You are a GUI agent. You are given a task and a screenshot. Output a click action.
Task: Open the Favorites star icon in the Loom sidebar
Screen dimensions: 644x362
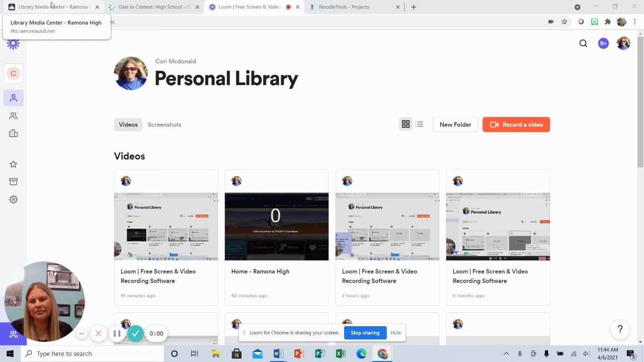tap(14, 164)
